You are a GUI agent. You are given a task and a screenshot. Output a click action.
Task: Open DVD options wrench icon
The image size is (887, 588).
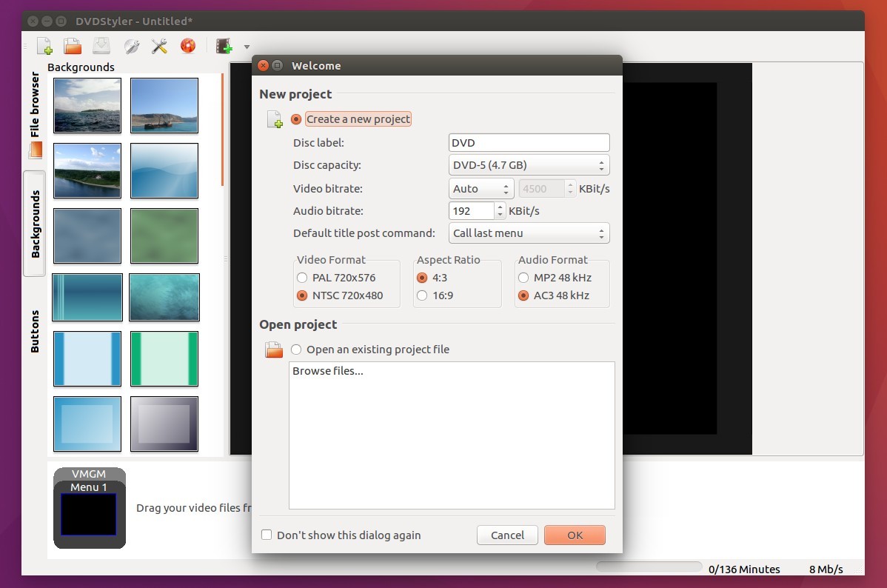pos(131,46)
